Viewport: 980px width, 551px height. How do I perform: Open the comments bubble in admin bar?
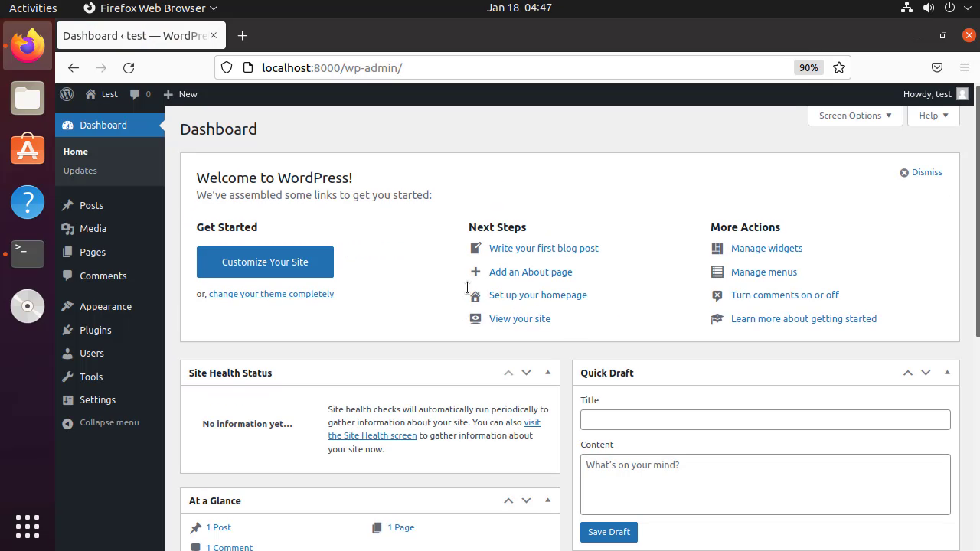click(x=140, y=94)
